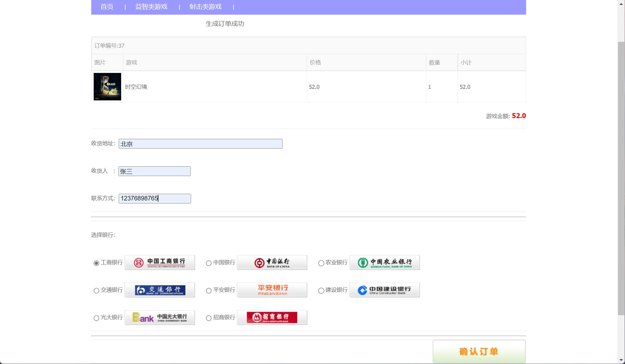The height and width of the screenshot is (364, 625).
Task: Select the 招商银行 radio button
Action: point(209,318)
